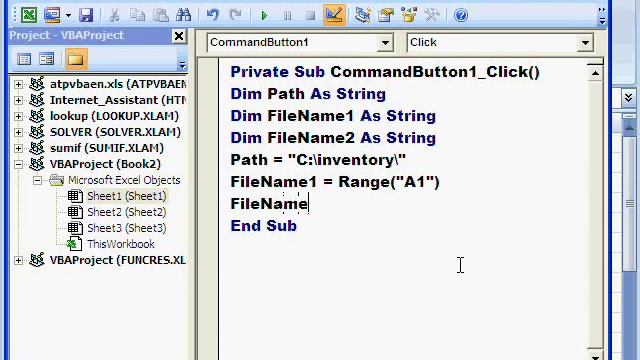
Task: Open the Insert UserForm dropdown arrow
Action: [x=68, y=16]
